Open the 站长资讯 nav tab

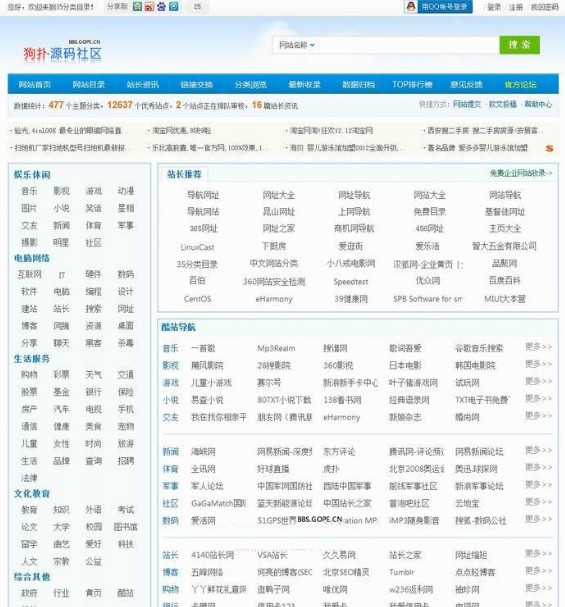click(143, 84)
